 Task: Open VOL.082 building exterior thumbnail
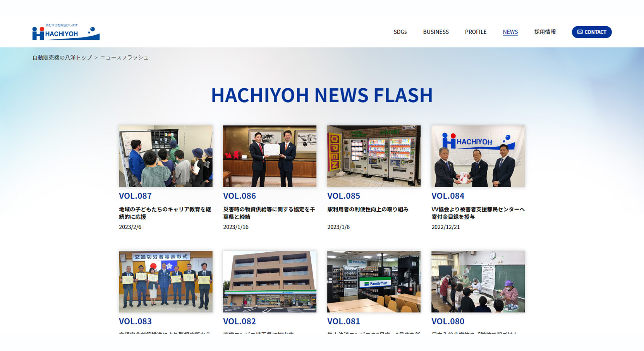(270, 281)
